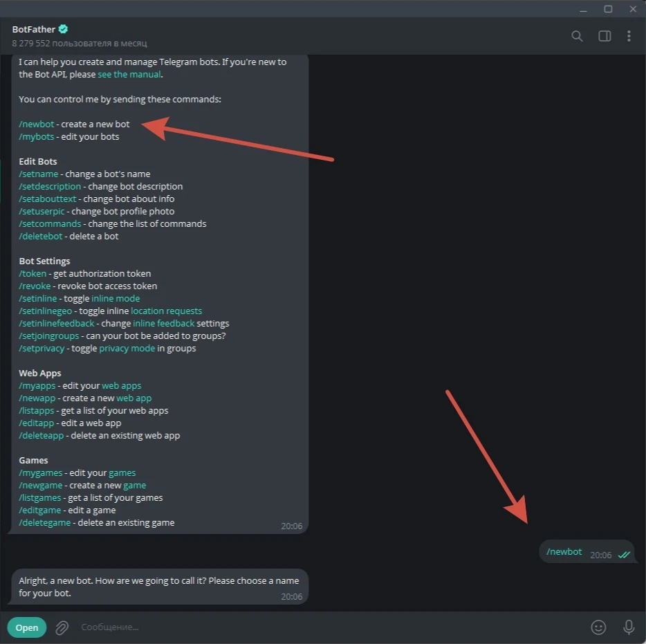The height and width of the screenshot is (644, 646).
Task: Open the emoji picker smiley icon
Action: coord(598,627)
